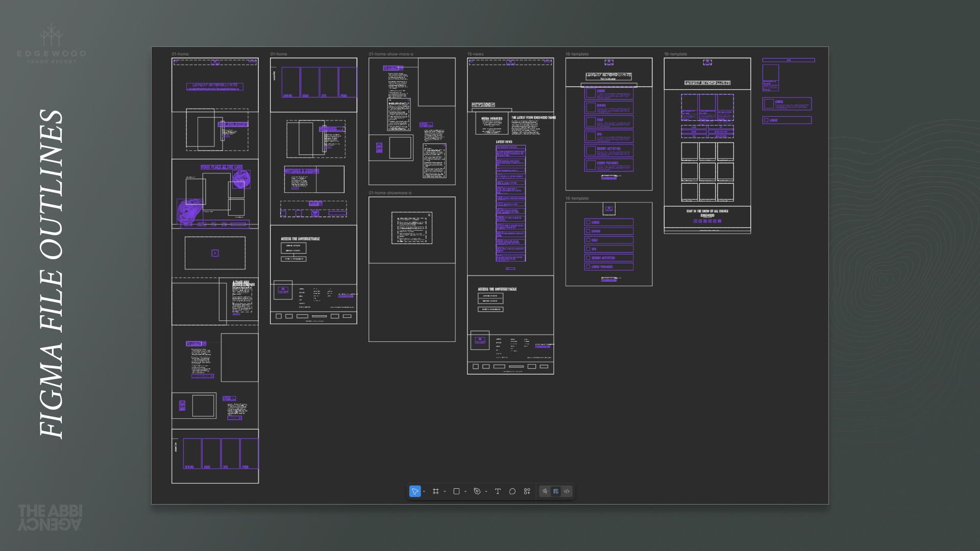The height and width of the screenshot is (551, 980).
Task: Expand the Frame tool dropdown arrow
Action: pyautogui.click(x=445, y=492)
